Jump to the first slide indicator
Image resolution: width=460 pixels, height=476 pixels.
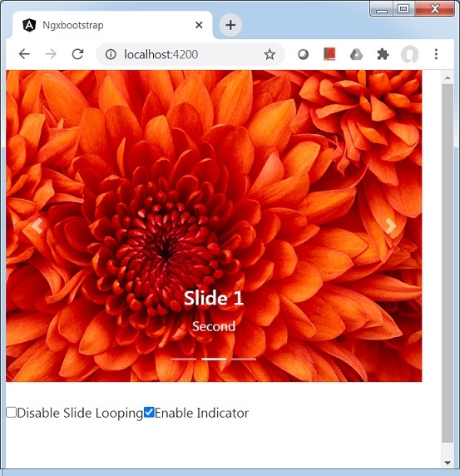(x=184, y=359)
